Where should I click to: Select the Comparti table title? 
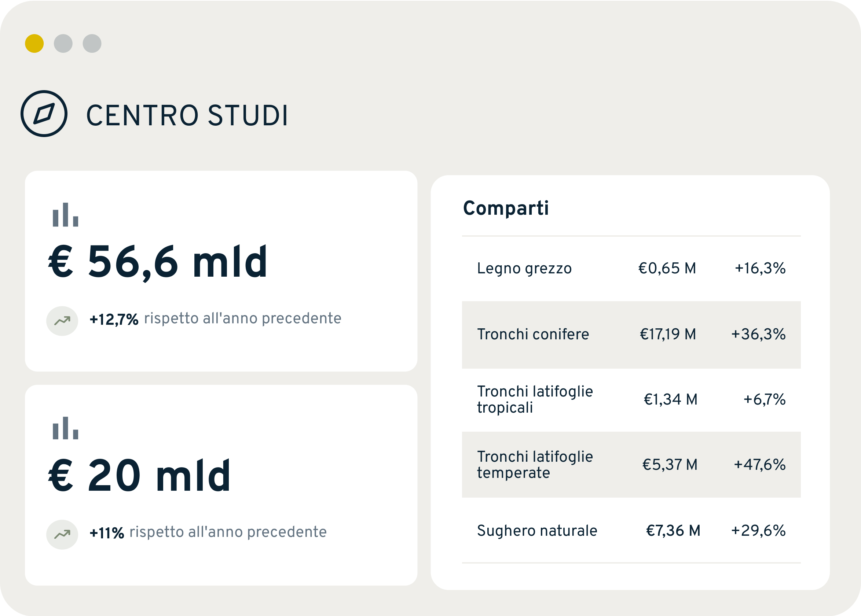click(x=506, y=208)
